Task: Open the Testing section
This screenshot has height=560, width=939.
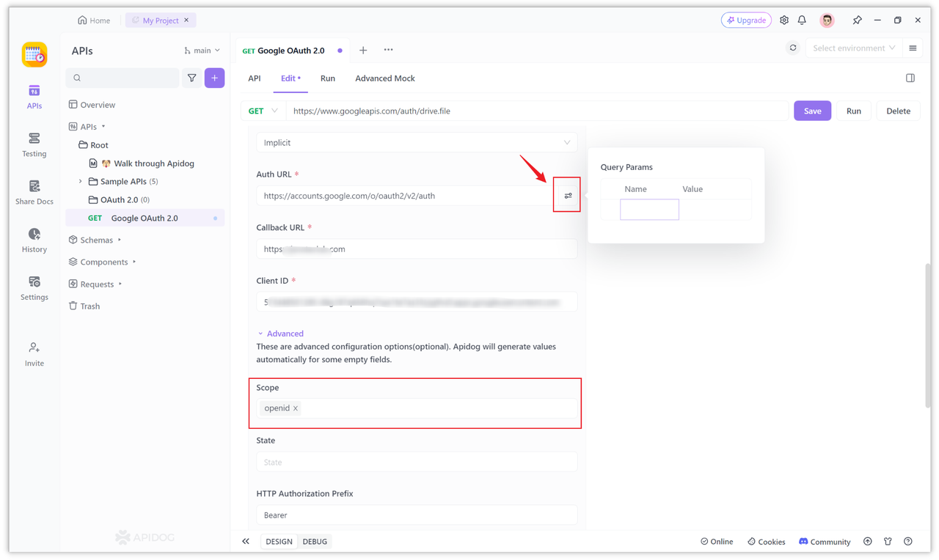Action: pos(34,145)
